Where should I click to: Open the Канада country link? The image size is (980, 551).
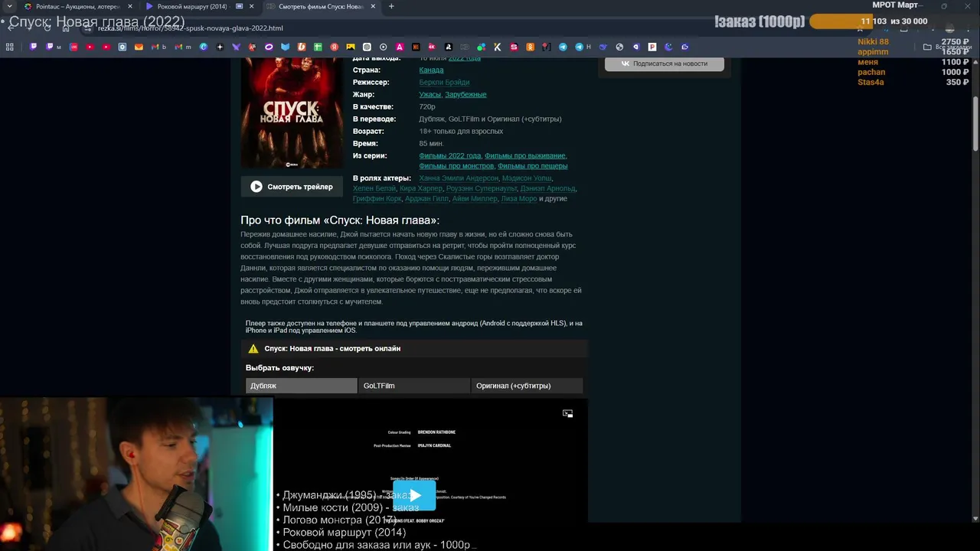431,70
